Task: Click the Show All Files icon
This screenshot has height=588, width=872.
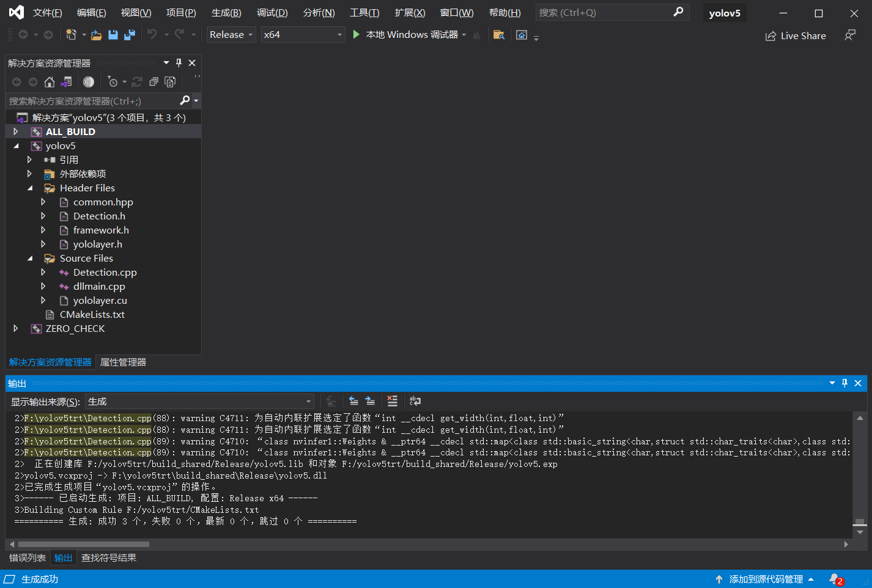Action: [x=171, y=82]
